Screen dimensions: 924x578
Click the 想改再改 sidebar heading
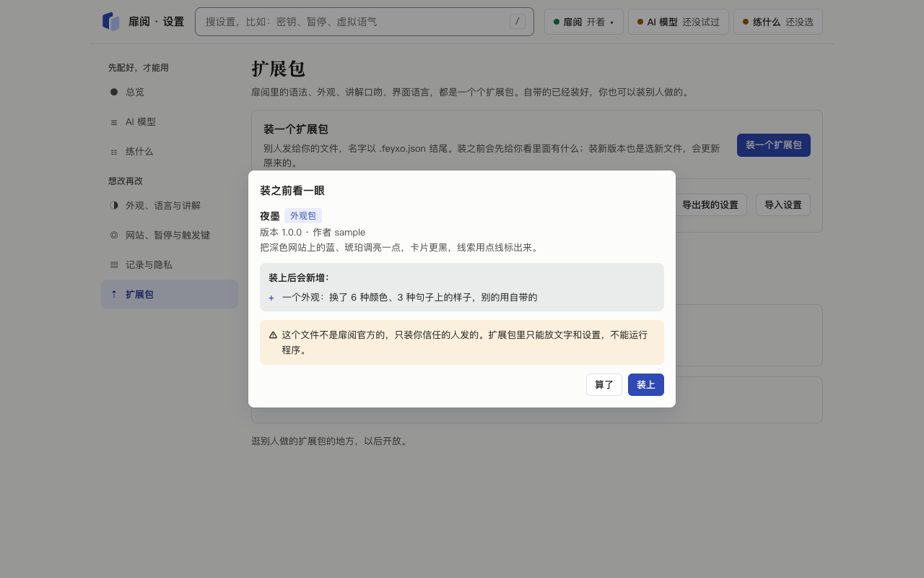tap(126, 181)
